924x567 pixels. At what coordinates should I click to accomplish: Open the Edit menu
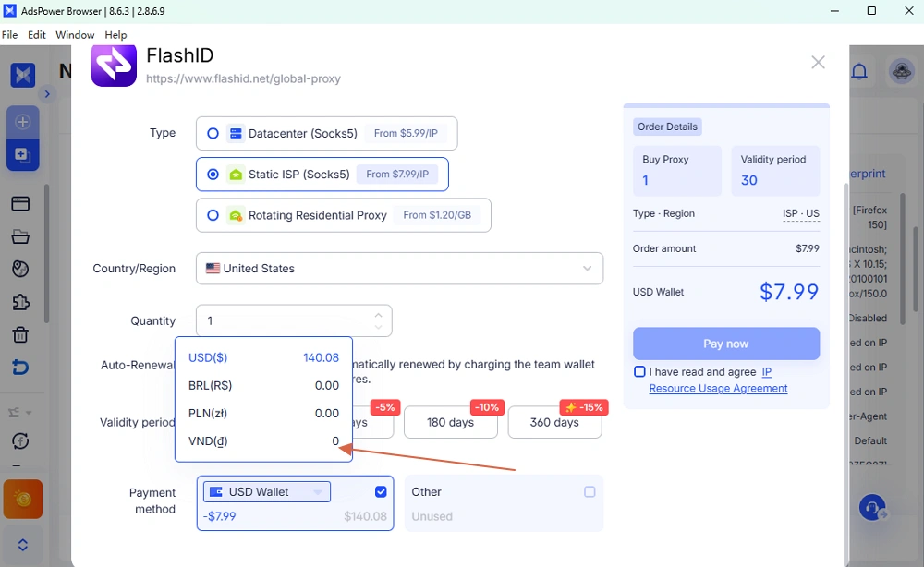coord(37,35)
